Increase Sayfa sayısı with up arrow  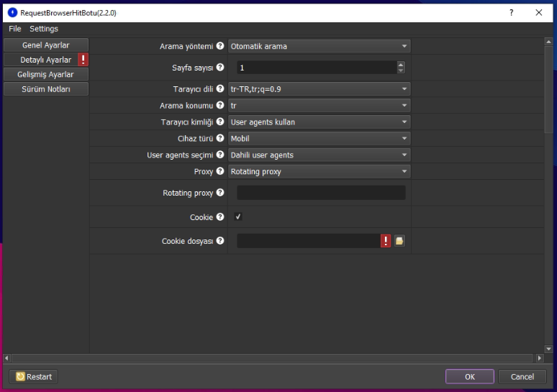tap(401, 65)
